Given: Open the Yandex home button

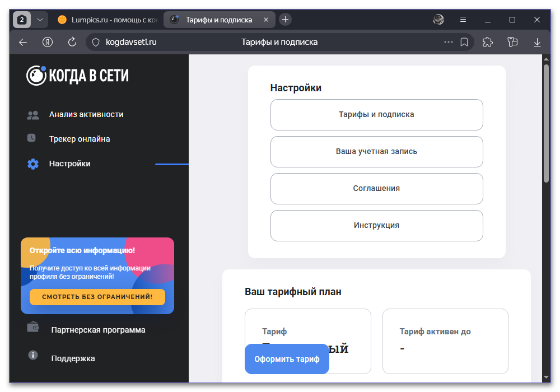Looking at the screenshot, I should point(48,42).
